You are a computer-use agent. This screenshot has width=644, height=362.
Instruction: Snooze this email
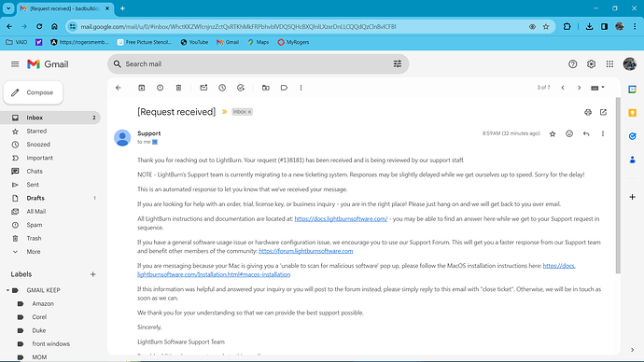(x=222, y=88)
